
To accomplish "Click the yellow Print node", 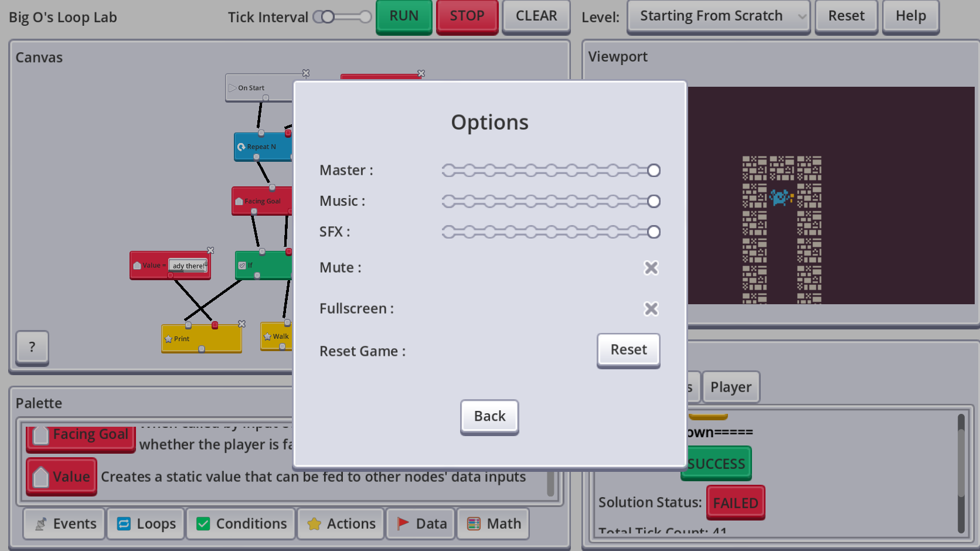I will coord(202,339).
